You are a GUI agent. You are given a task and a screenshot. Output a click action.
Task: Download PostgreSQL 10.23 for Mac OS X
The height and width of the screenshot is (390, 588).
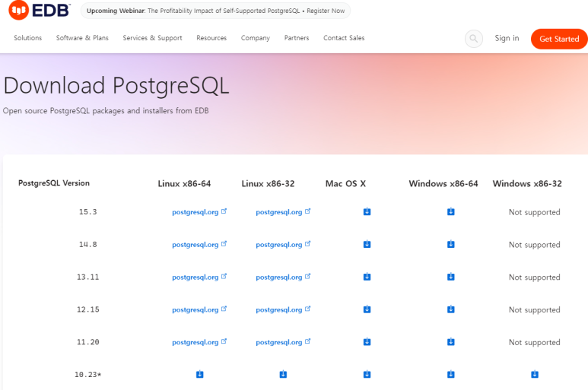pyautogui.click(x=367, y=374)
